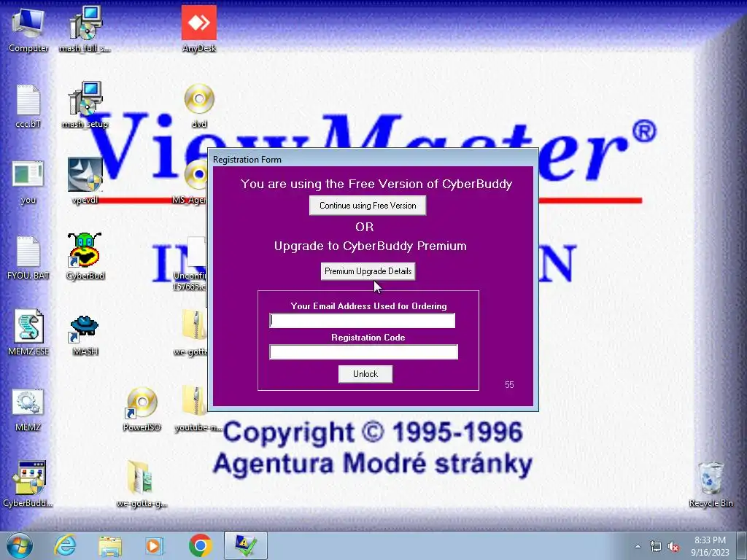Image resolution: width=747 pixels, height=560 pixels.
Task: Select the youtube-n... zip folder icon
Action: pyautogui.click(x=197, y=410)
